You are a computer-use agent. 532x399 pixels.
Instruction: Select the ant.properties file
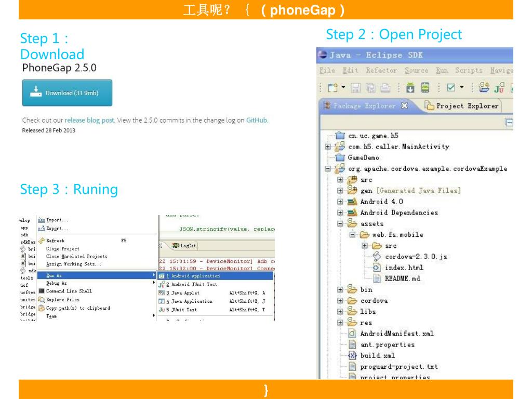point(388,345)
